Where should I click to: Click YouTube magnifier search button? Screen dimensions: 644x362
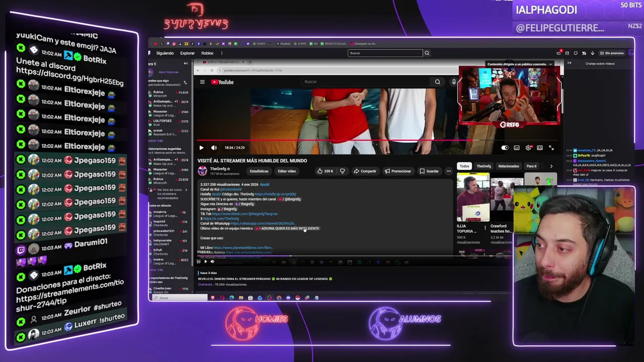click(x=437, y=82)
